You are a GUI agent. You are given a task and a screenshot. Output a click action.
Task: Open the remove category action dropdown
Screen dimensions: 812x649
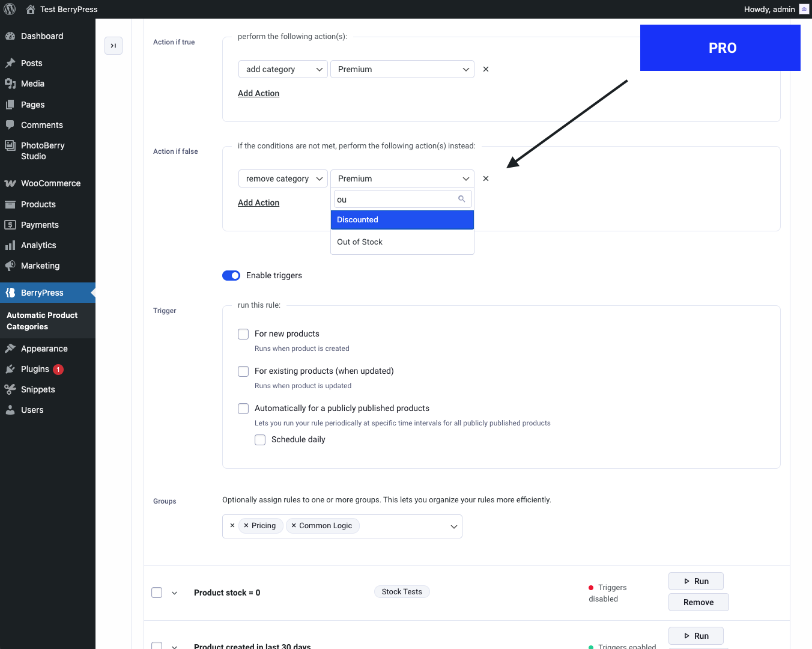click(283, 178)
